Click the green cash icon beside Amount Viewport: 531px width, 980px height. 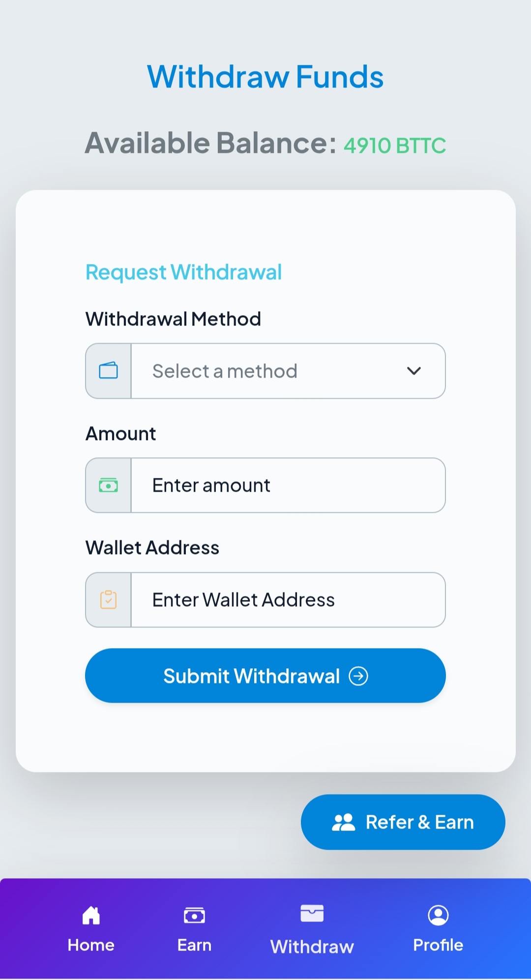click(x=108, y=485)
